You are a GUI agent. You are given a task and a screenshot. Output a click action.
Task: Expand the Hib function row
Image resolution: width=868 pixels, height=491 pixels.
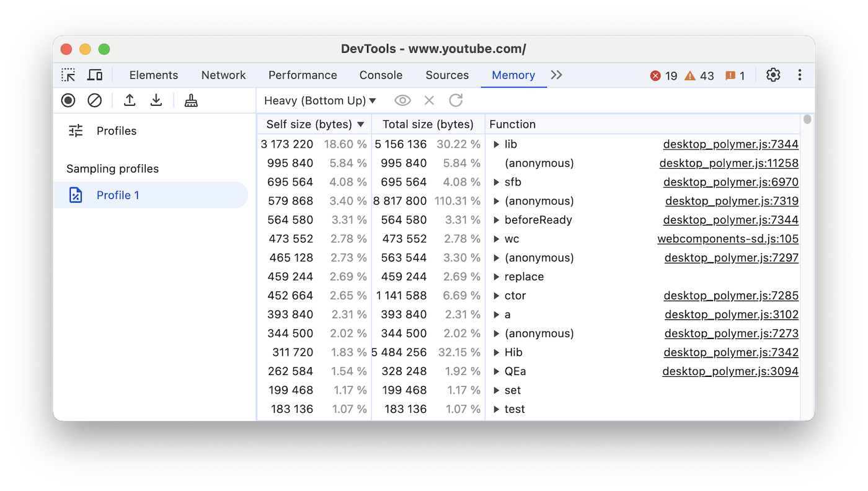(496, 353)
